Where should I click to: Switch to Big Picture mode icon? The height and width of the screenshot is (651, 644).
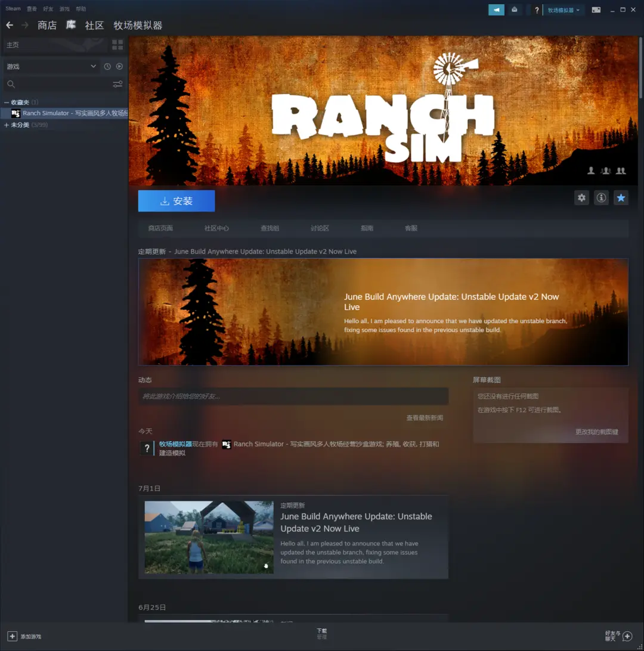tap(596, 10)
